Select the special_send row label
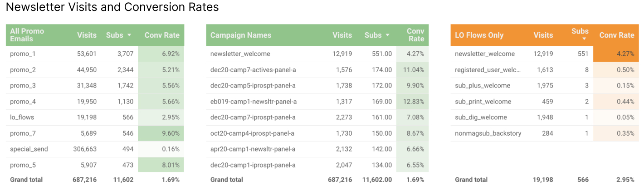Image resolution: width=644 pixels, height=191 pixels. (29, 149)
